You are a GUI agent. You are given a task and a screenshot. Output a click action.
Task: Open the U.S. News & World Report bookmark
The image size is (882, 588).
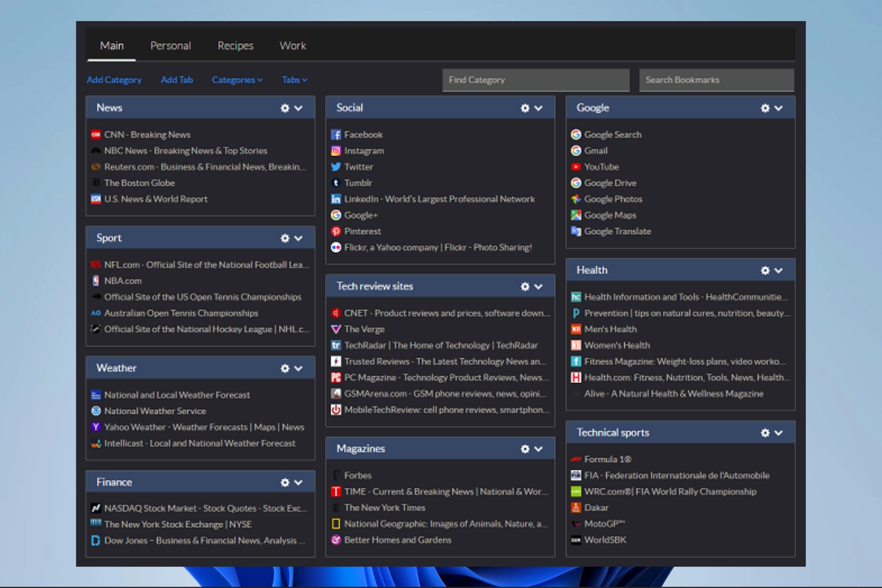(x=156, y=199)
